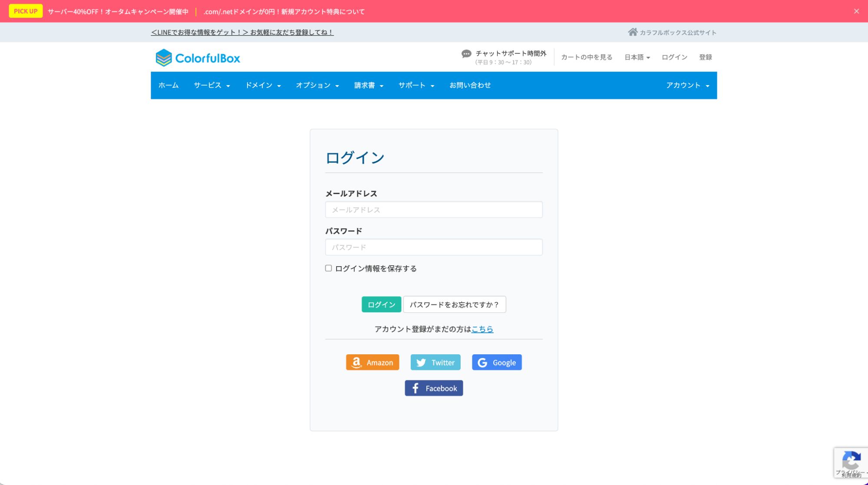Check the ログイン情報を保存する checkbox
Image resolution: width=868 pixels, height=485 pixels.
coord(328,268)
